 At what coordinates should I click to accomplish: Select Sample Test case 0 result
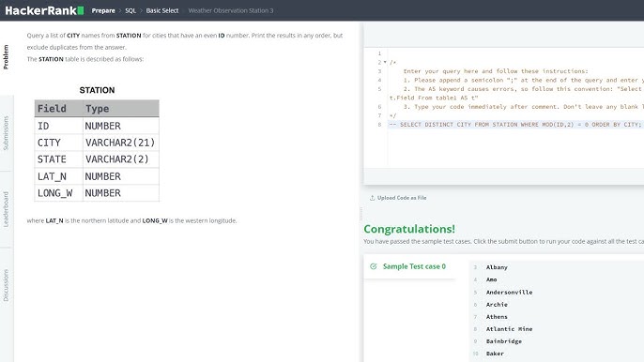[x=409, y=266]
